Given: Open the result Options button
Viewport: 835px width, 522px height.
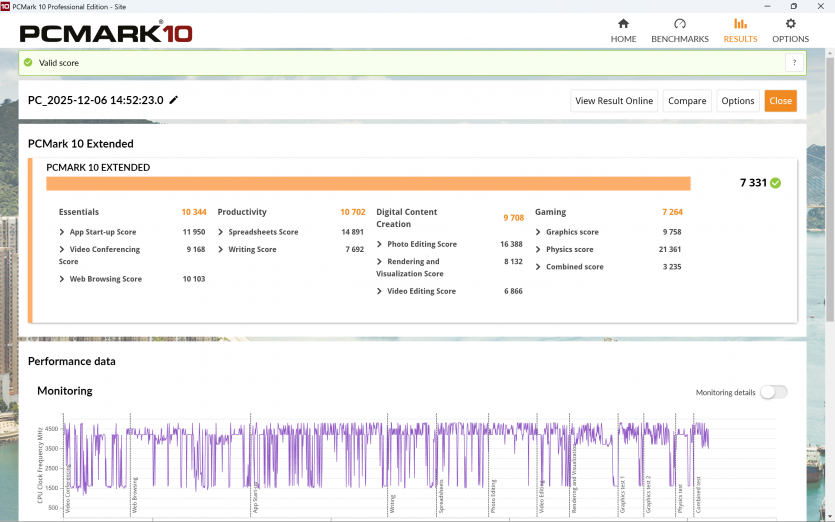Looking at the screenshot, I should coord(737,101).
